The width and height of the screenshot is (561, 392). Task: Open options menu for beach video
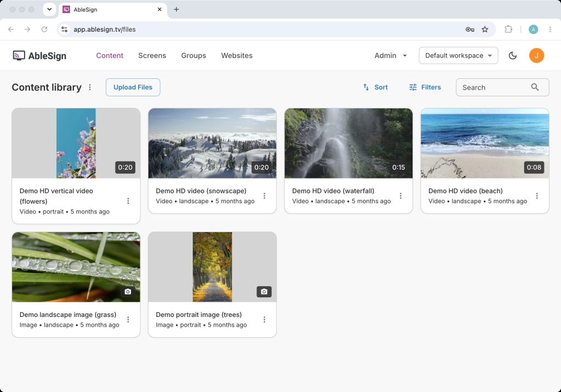(x=537, y=195)
